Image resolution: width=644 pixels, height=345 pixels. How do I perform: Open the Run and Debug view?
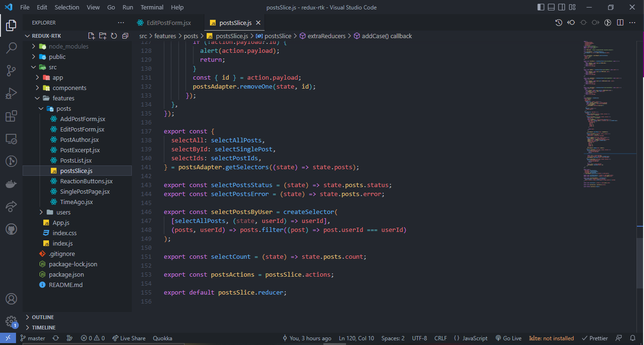point(11,93)
